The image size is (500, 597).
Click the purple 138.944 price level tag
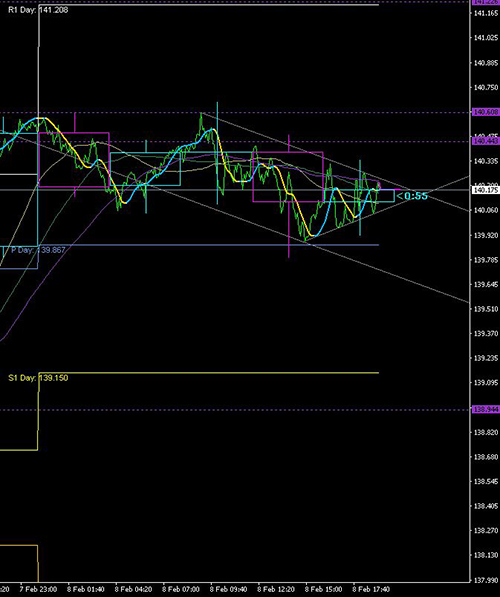tap(486, 409)
